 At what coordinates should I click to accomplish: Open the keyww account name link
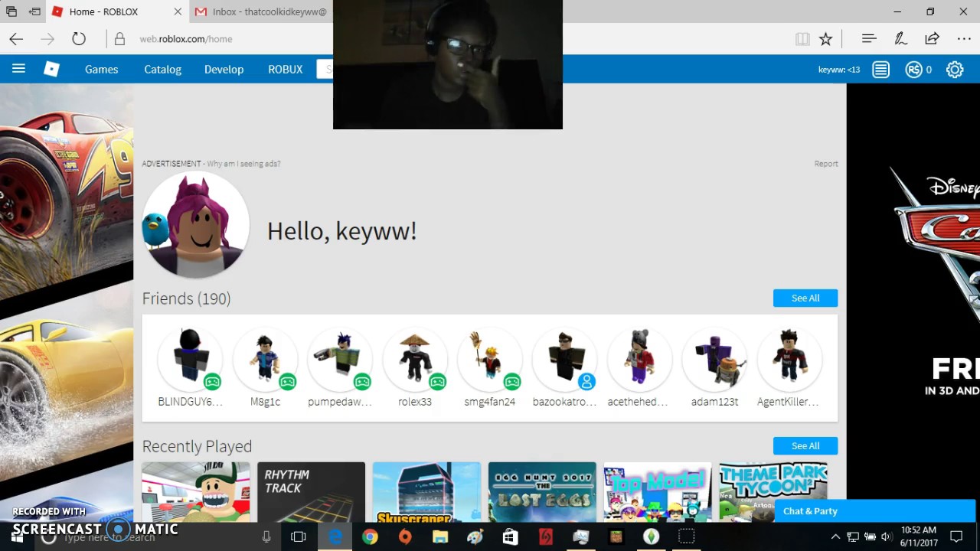point(839,70)
